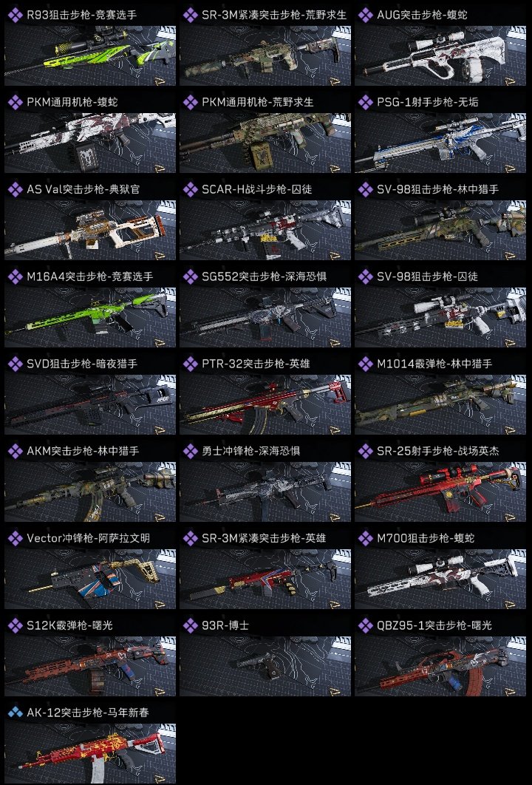Click rarity icon beside SV-98狙击步枪-林中猎手
Viewport: 532px width, 785px height.
[x=366, y=189]
